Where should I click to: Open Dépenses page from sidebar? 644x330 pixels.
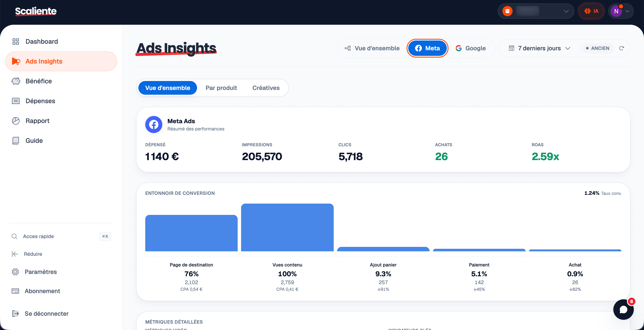click(61, 101)
